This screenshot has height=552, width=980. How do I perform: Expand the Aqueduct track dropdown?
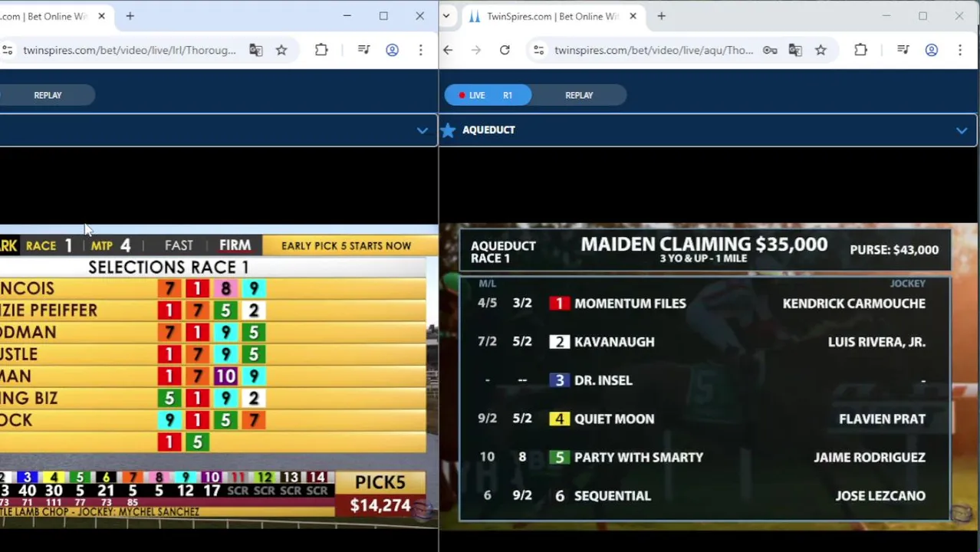coord(961,130)
